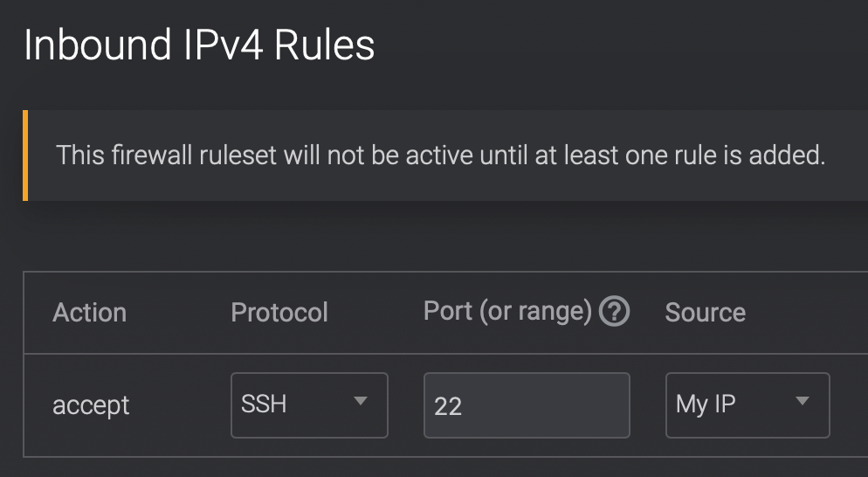Expand the My IP source dropdown
This screenshot has height=477, width=868.
pos(747,404)
